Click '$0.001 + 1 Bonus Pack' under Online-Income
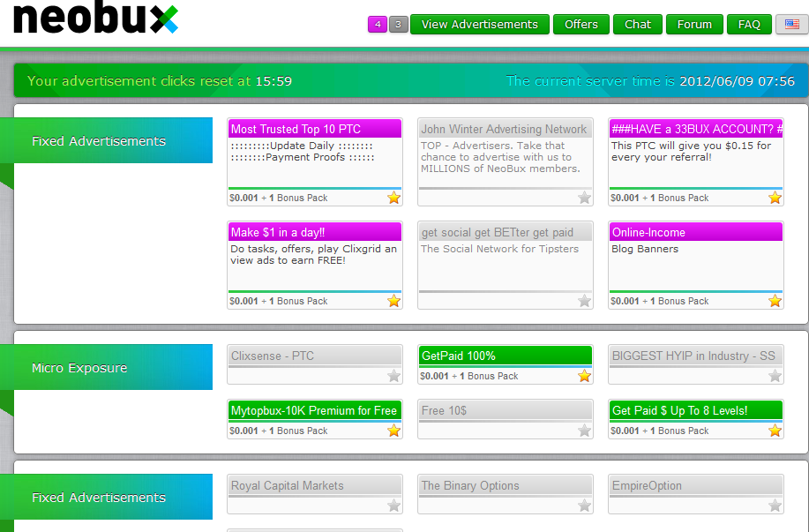Image resolution: width=809 pixels, height=532 pixels. point(659,301)
